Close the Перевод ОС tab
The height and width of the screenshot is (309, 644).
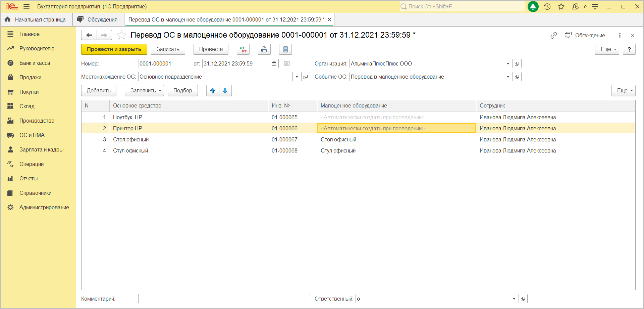pyautogui.click(x=329, y=19)
